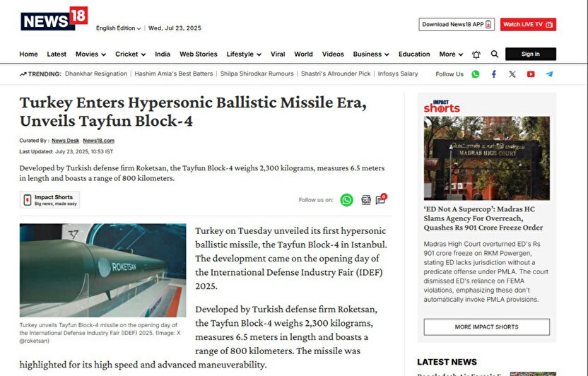Open trending topic Hashim Amla's Best Batters
Image resolution: width=588 pixels, height=376 pixels.
(x=174, y=74)
